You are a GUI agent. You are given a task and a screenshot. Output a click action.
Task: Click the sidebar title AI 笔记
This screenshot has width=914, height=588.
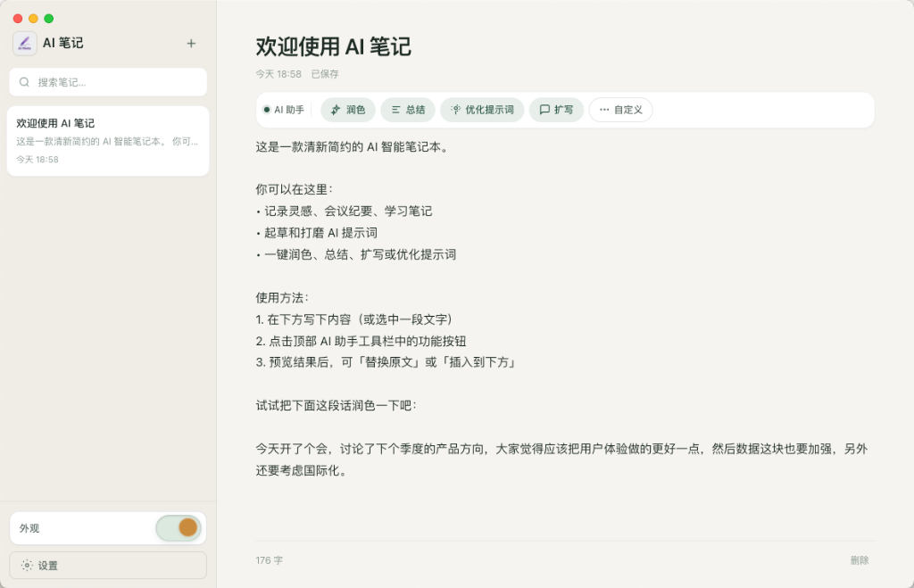pos(63,43)
